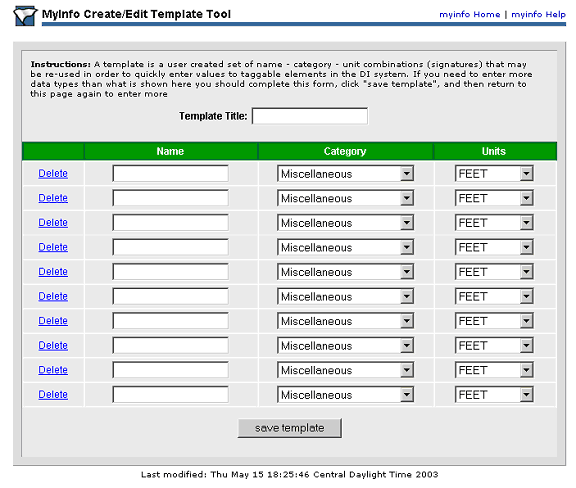Click the sixth row Name input field
This screenshot has width=576, height=488.
tap(170, 296)
